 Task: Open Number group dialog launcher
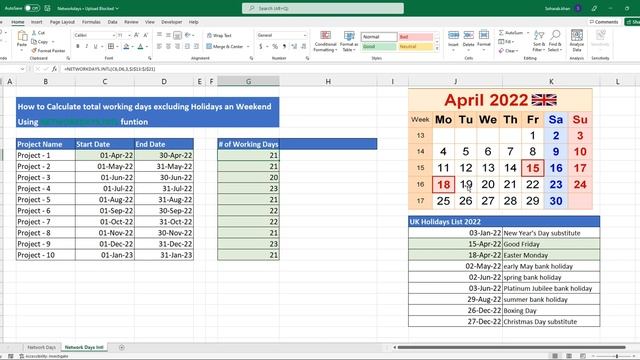coord(307,58)
